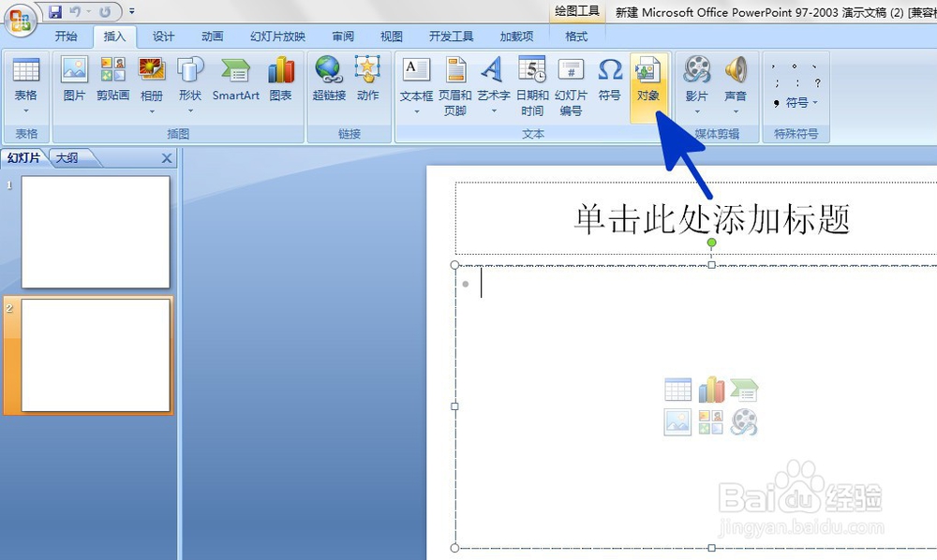937x560 pixels.
Task: Insert SmartArt via content placeholder icon
Action: point(744,390)
